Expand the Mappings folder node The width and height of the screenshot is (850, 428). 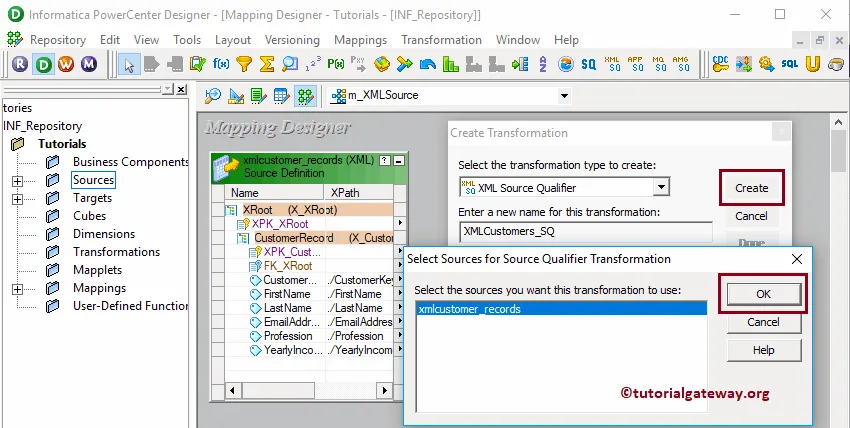point(17,289)
